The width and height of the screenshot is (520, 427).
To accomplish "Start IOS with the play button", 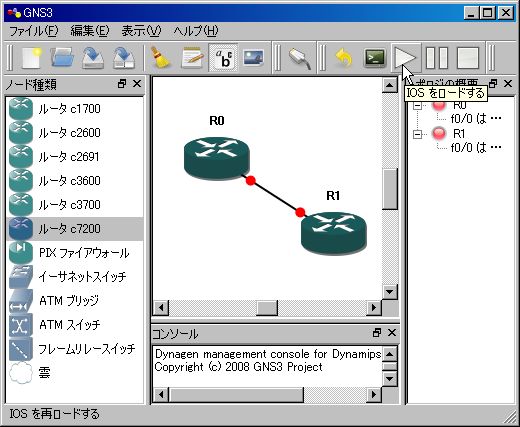I will tap(405, 58).
